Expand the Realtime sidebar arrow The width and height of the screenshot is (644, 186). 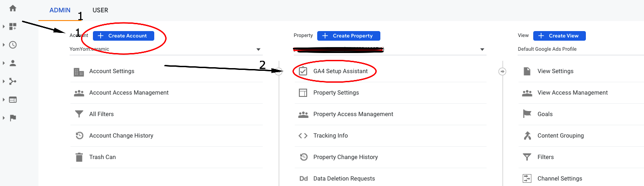(x=4, y=45)
